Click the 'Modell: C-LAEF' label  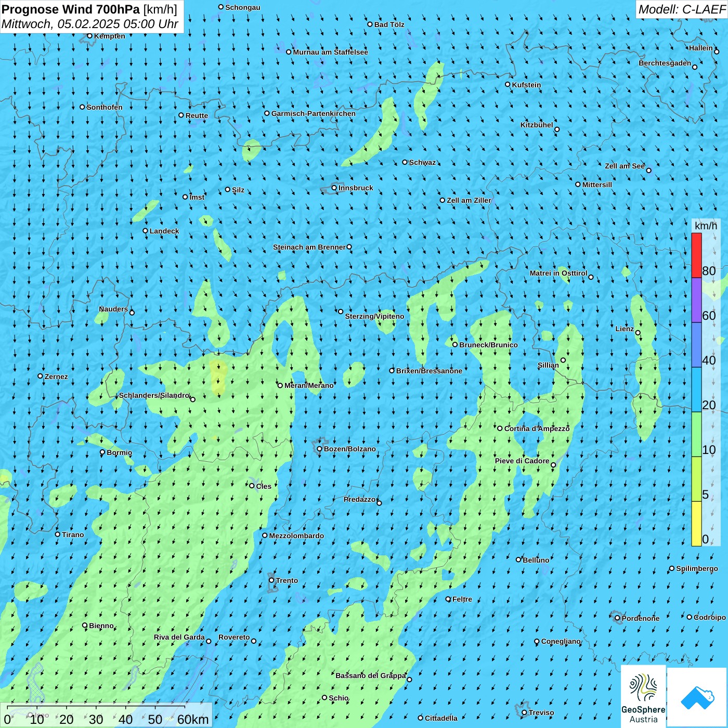tap(681, 9)
